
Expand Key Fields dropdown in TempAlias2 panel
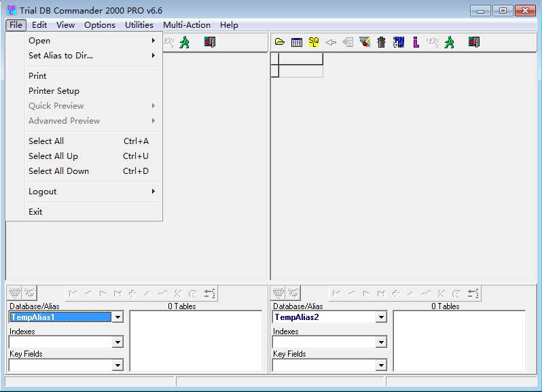(381, 365)
